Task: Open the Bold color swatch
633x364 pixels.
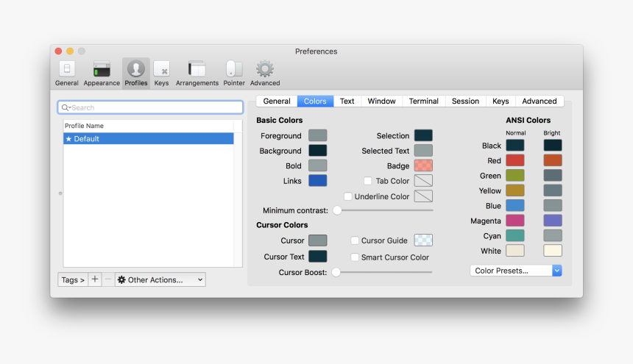Action: tap(318, 165)
